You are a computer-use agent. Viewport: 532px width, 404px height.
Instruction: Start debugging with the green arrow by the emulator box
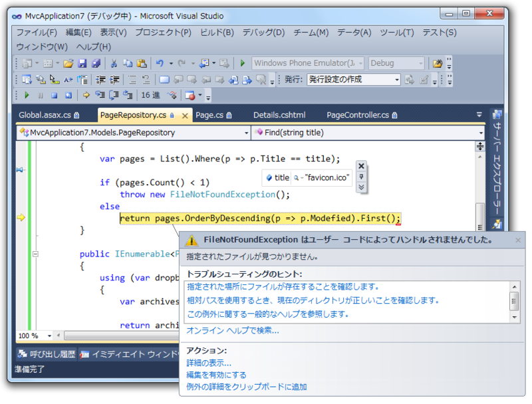tap(243, 63)
